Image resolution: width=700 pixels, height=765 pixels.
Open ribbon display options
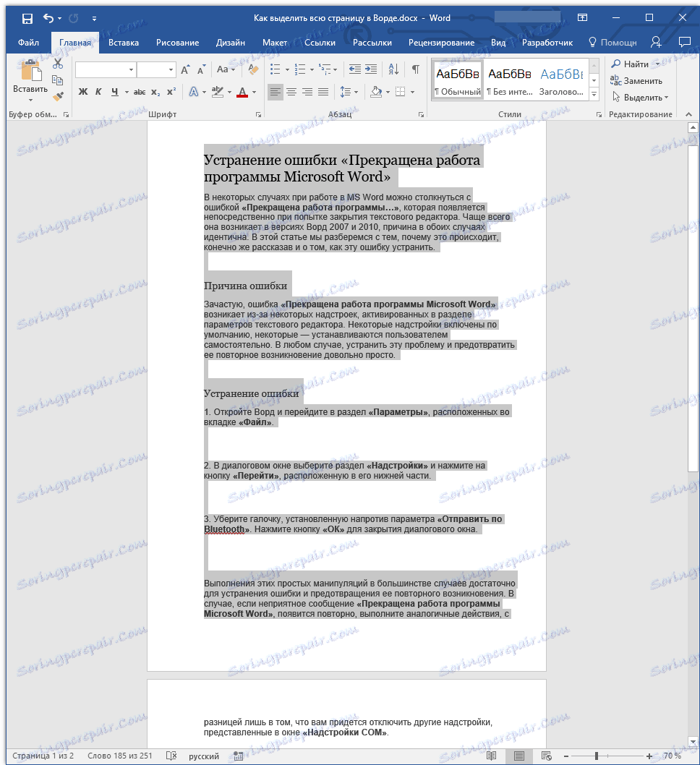point(582,18)
